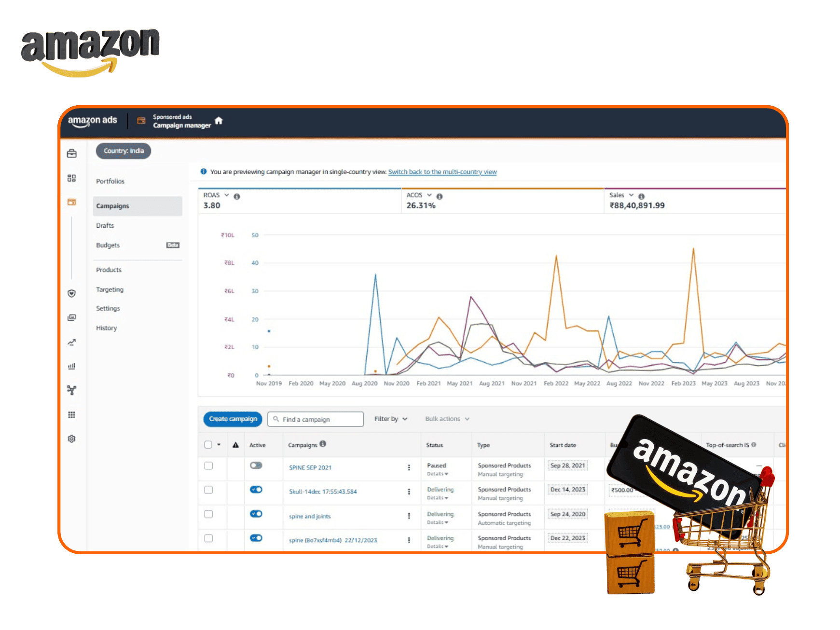The width and height of the screenshot is (840, 630).
Task: Expand Details for Skull-14dec Delivering status
Action: 438,498
